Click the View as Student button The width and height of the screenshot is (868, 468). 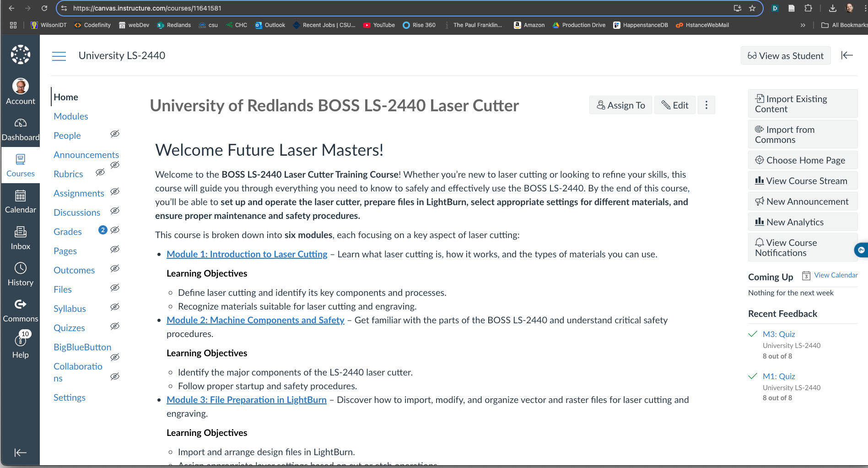(785, 56)
